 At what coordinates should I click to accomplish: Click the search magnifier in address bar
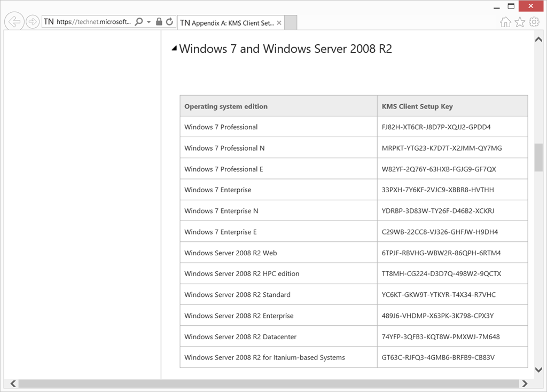click(139, 21)
